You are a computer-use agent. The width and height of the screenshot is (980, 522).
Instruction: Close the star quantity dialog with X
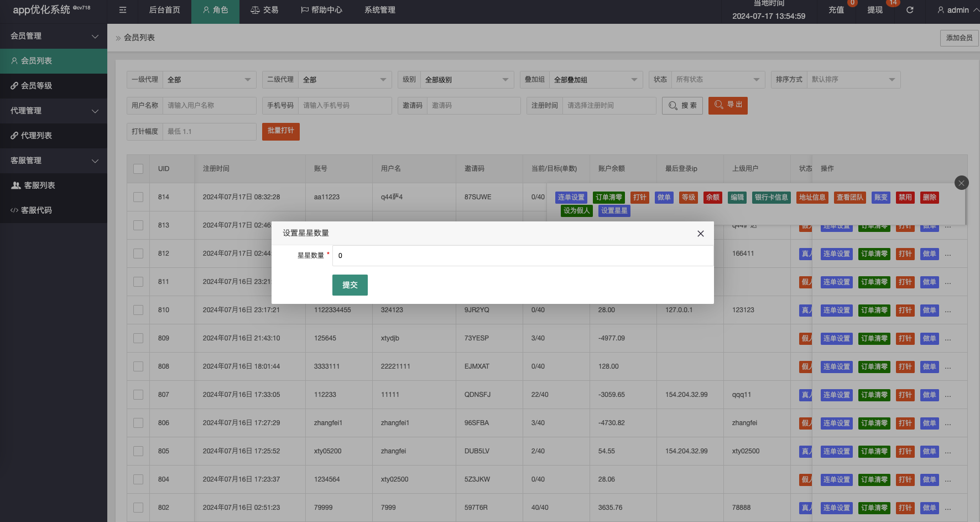click(x=700, y=234)
